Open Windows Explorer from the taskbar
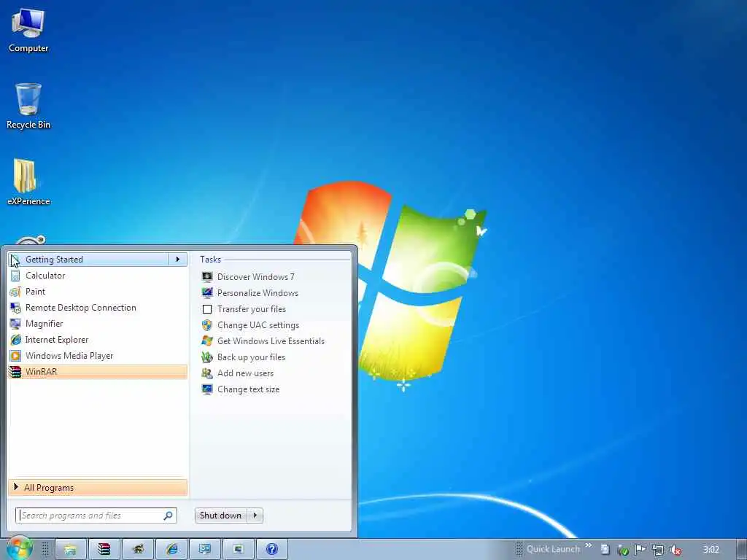Screen dimensions: 747x560 pos(71,550)
